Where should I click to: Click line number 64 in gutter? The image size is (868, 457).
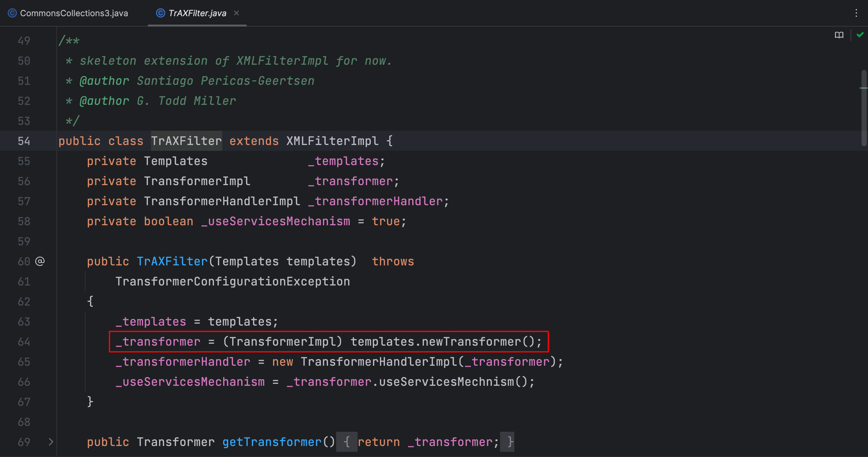click(x=24, y=342)
